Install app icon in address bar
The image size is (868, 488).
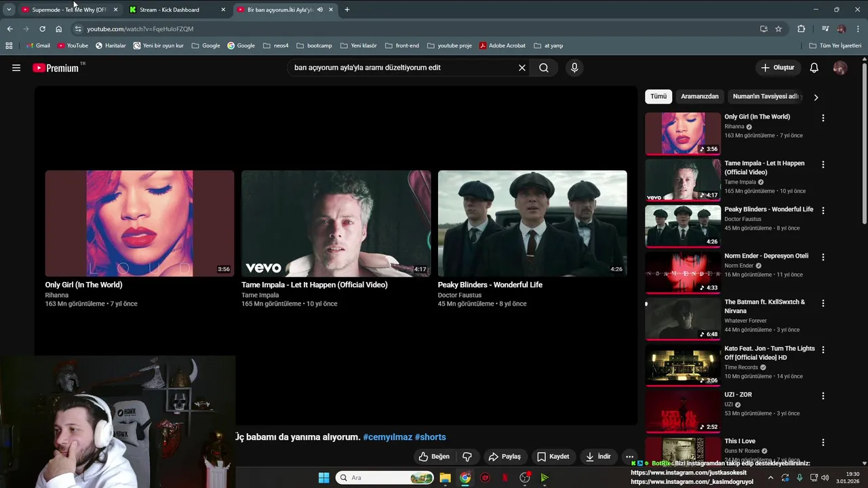click(x=764, y=29)
